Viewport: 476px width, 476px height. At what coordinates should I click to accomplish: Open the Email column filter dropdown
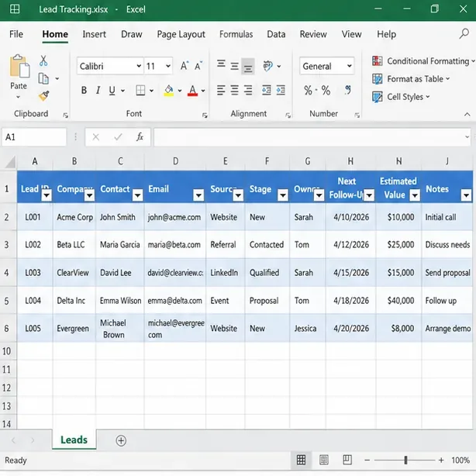pyautogui.click(x=198, y=195)
